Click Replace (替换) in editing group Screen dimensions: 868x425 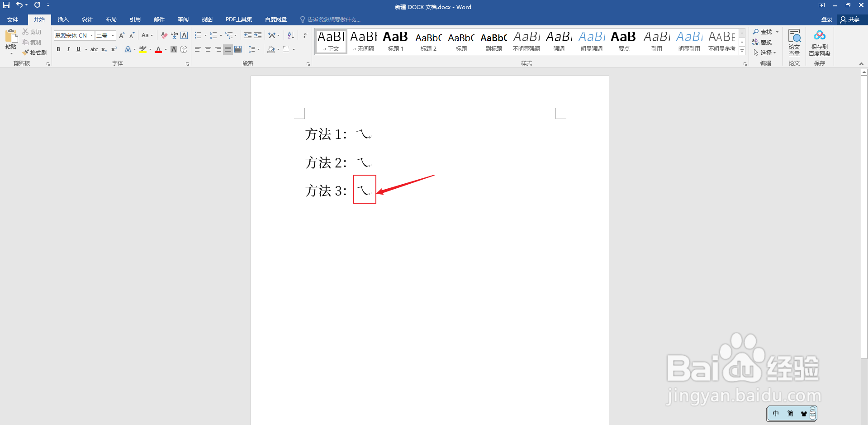[762, 42]
